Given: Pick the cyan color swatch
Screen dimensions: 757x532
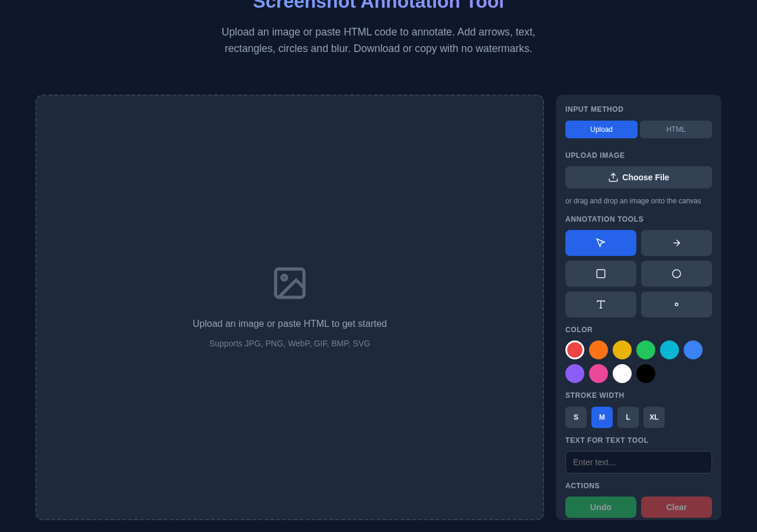Looking at the screenshot, I should click(669, 350).
